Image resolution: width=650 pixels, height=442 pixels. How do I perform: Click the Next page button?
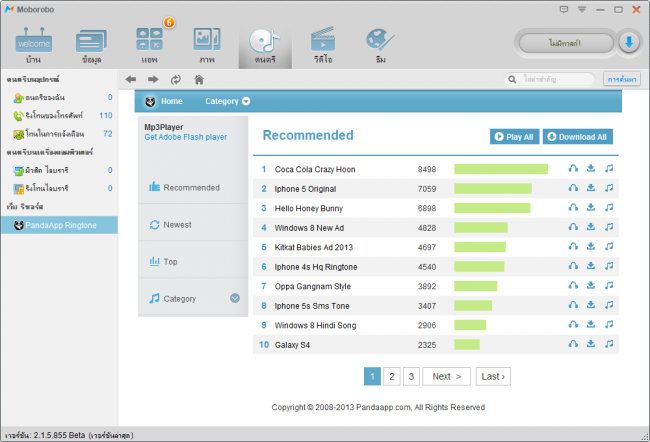click(446, 376)
